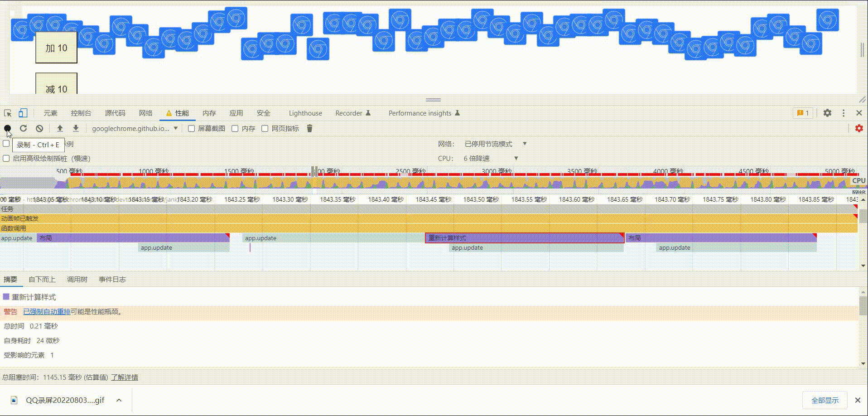Enable the 屏幕截图 screenshots checkbox
This screenshot has height=416, width=868.
tap(192, 129)
